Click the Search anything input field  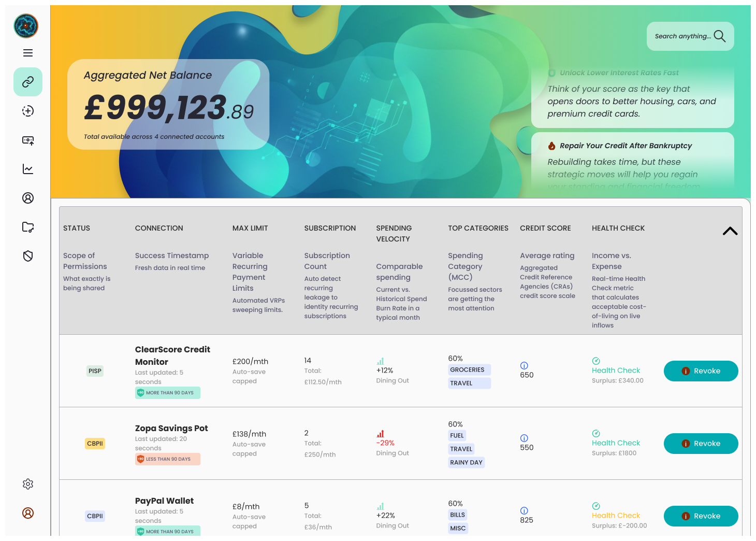point(684,36)
